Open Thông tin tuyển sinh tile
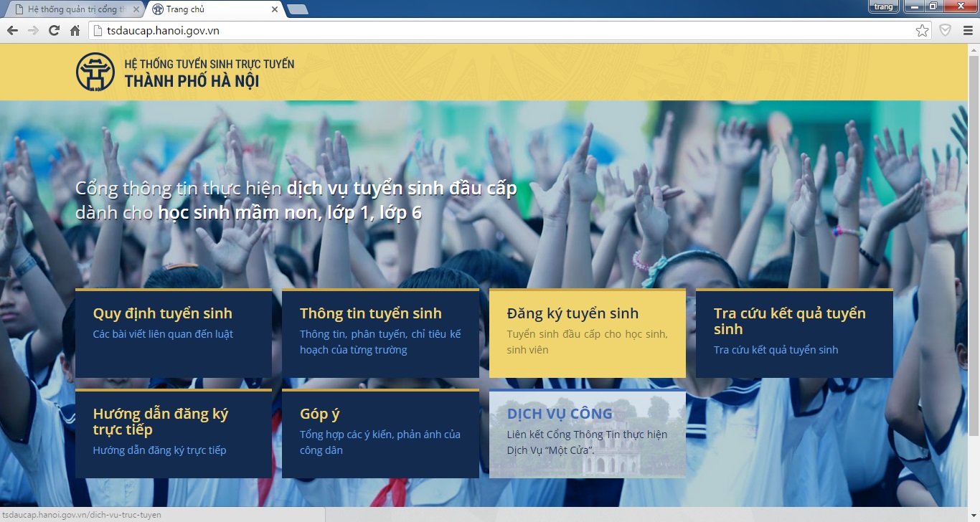The image size is (980, 522). point(380,333)
